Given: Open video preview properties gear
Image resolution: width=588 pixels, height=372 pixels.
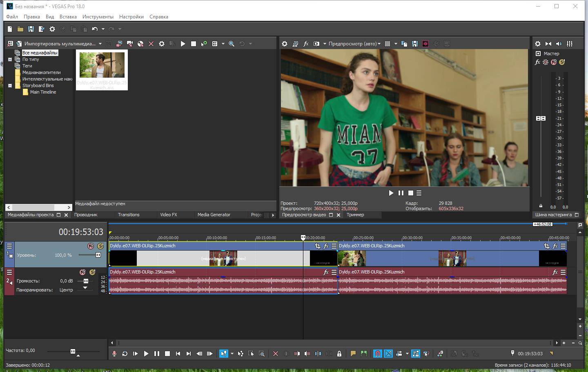Looking at the screenshot, I should (x=285, y=44).
